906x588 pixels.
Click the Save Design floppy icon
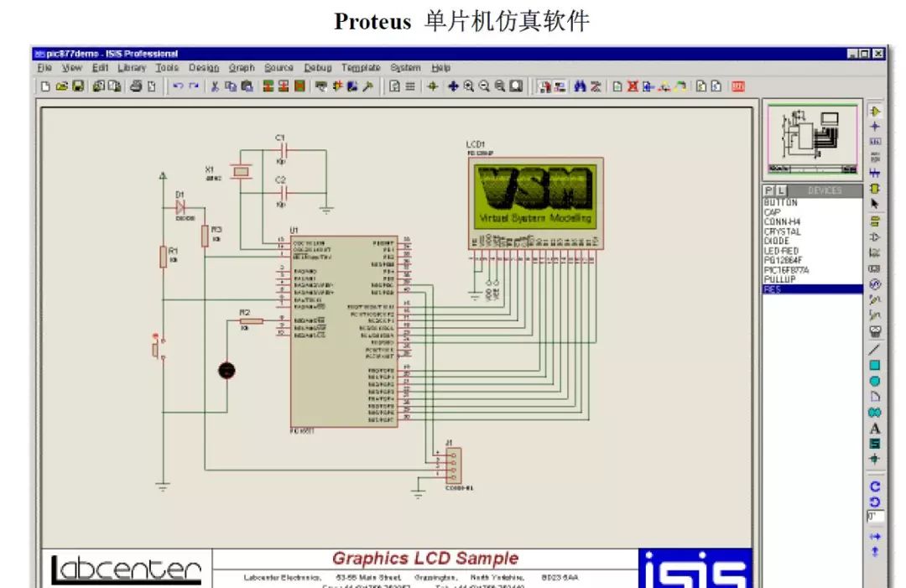click(77, 86)
